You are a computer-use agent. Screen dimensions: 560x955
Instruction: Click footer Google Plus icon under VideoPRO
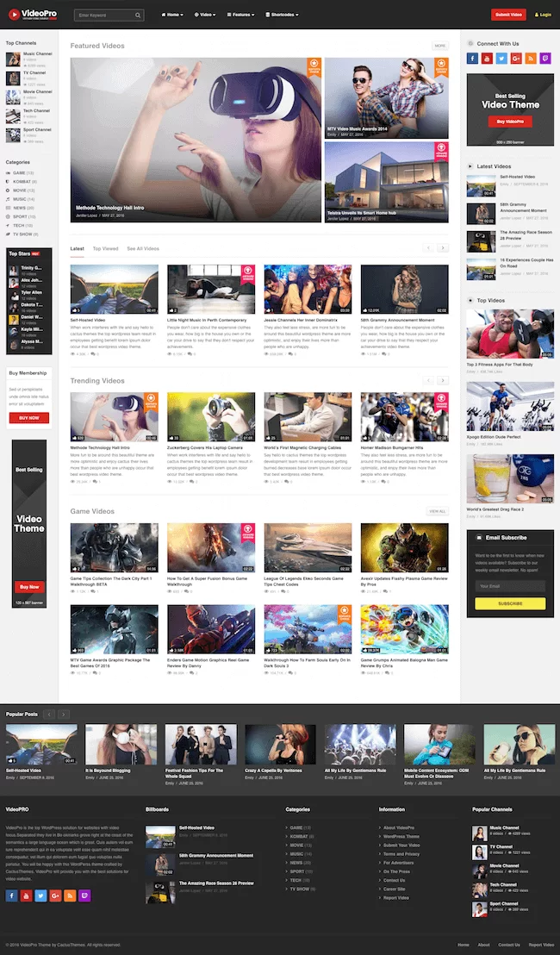point(55,896)
